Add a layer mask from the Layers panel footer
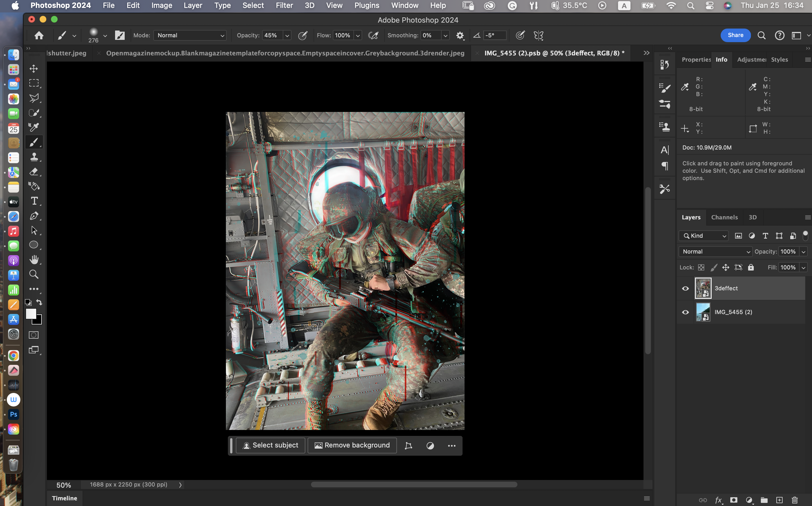Image resolution: width=812 pixels, height=506 pixels. [733, 500]
